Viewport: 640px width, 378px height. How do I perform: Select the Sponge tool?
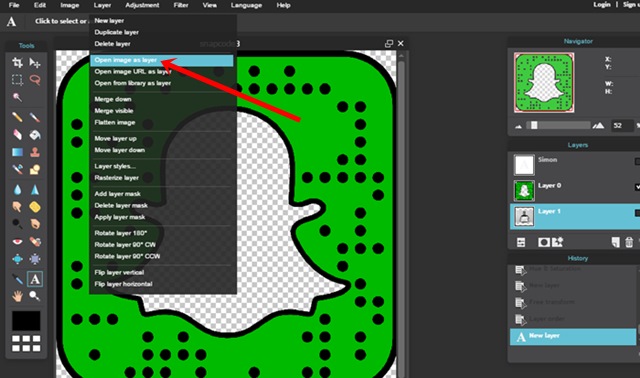click(x=35, y=207)
